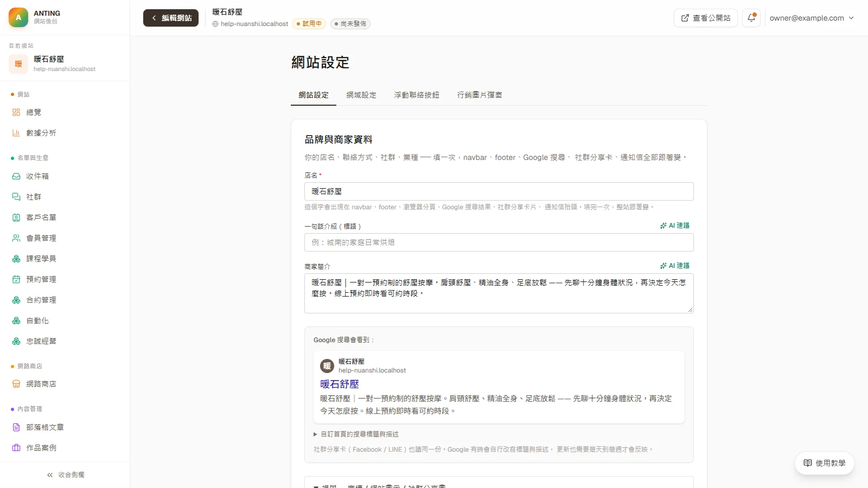Open 部落格文章 blog posts

click(x=65, y=427)
